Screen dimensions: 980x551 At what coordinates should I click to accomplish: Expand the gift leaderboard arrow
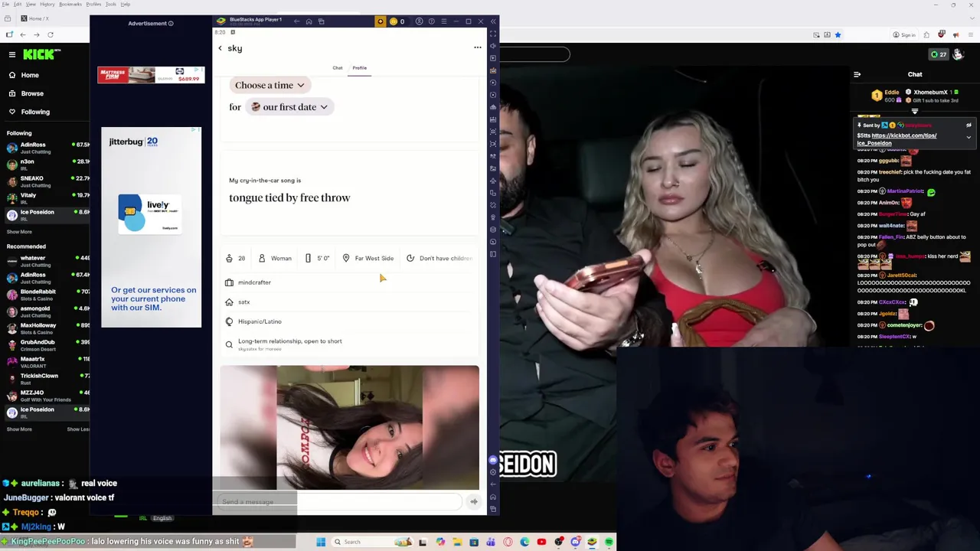(914, 112)
